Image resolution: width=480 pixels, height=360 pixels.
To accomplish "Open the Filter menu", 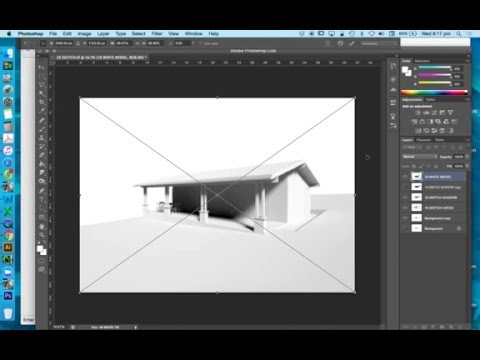I will click(157, 34).
